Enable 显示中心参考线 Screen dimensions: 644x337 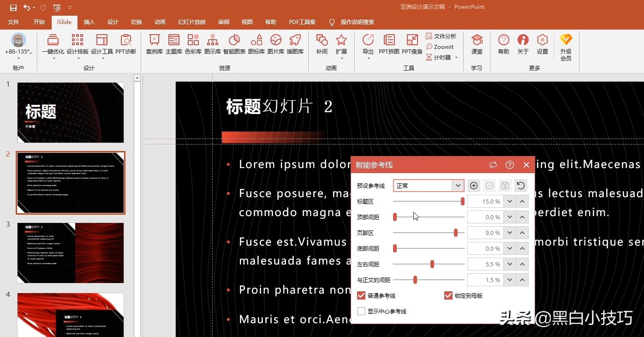(x=361, y=311)
